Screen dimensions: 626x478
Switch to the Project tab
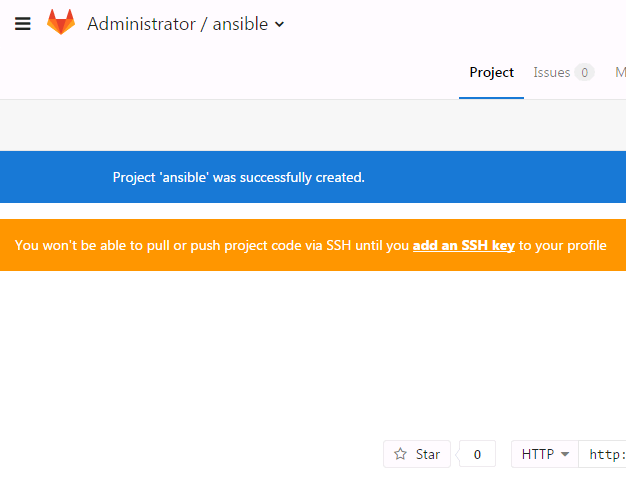[491, 73]
